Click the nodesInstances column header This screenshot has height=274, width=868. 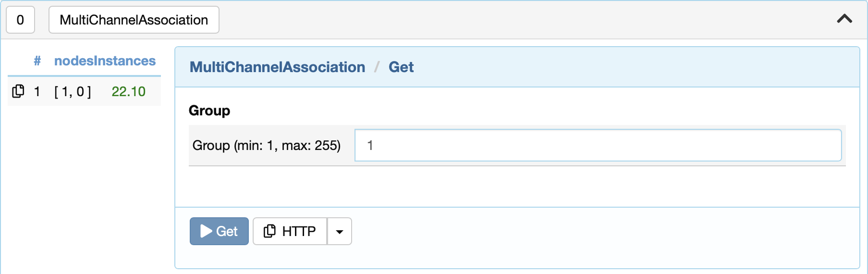point(105,61)
